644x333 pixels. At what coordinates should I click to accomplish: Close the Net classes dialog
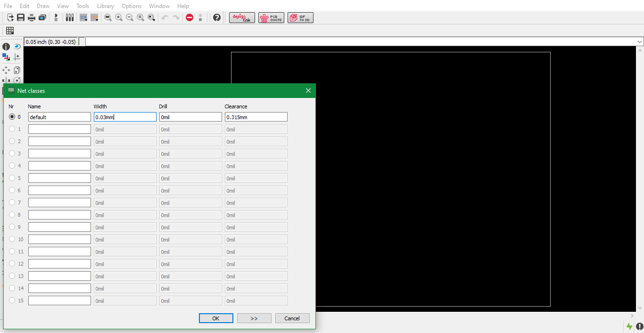click(x=308, y=90)
